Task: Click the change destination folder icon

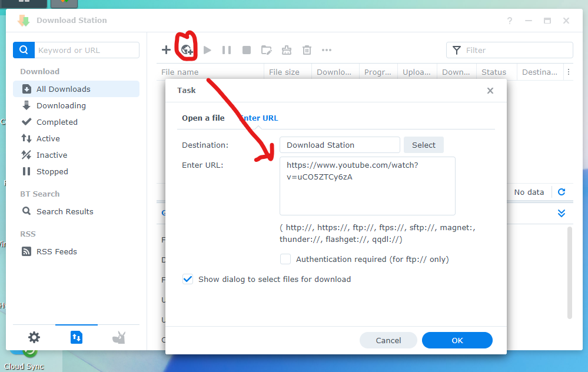Action: tap(266, 50)
